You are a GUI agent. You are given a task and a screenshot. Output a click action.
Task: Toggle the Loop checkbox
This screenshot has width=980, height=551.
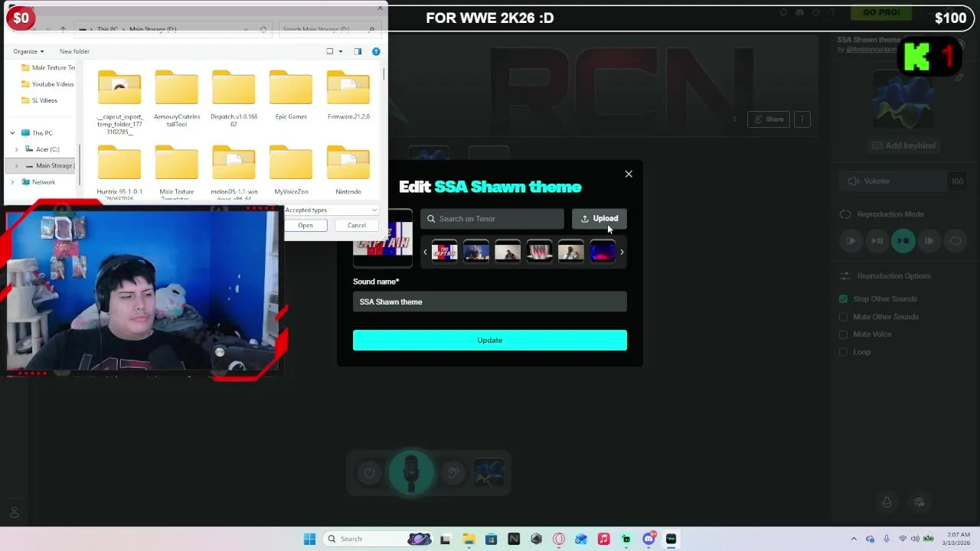click(843, 352)
